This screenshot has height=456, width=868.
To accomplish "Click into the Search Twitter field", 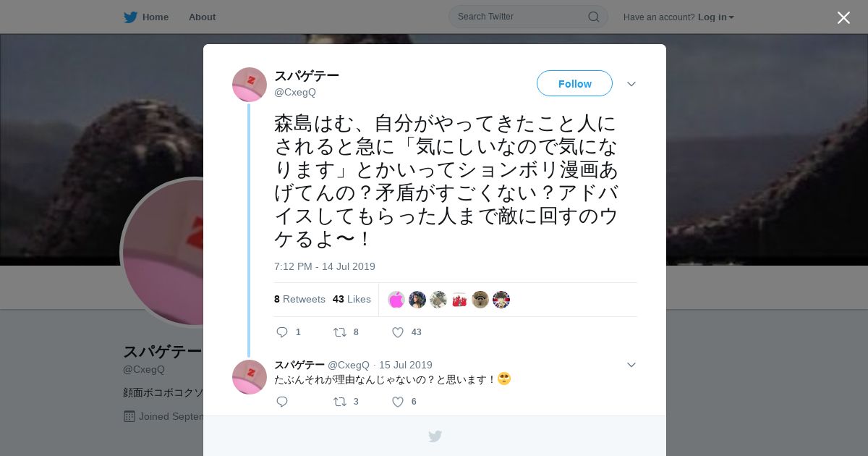I will point(521,17).
